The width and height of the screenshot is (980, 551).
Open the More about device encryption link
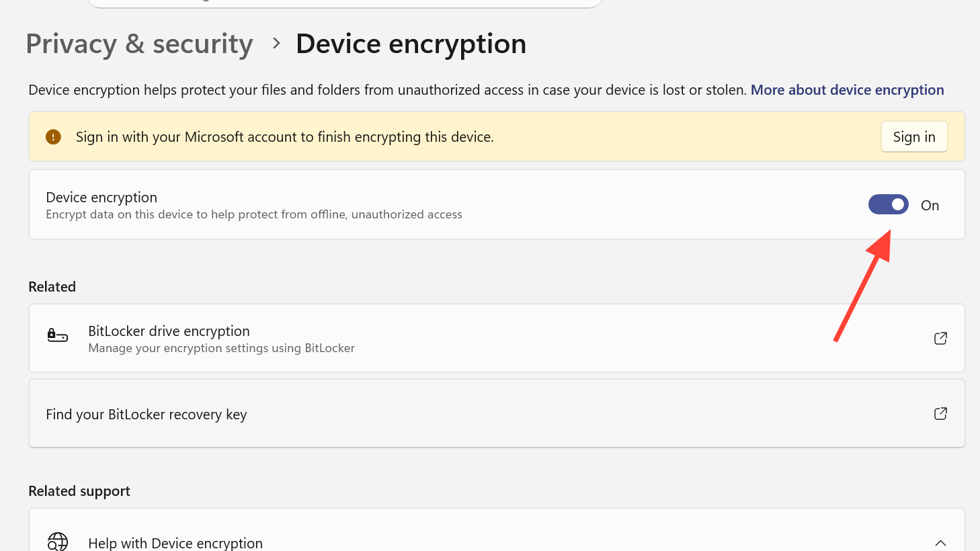pos(847,90)
